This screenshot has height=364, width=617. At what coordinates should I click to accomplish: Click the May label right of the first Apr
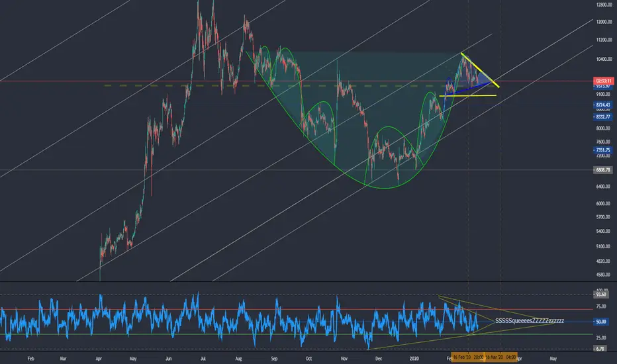point(133,359)
